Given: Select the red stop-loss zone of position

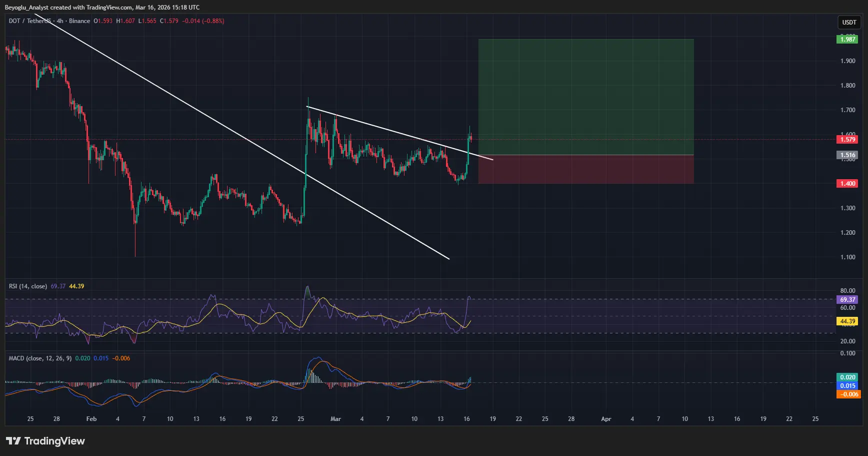Looking at the screenshot, I should pyautogui.click(x=586, y=169).
